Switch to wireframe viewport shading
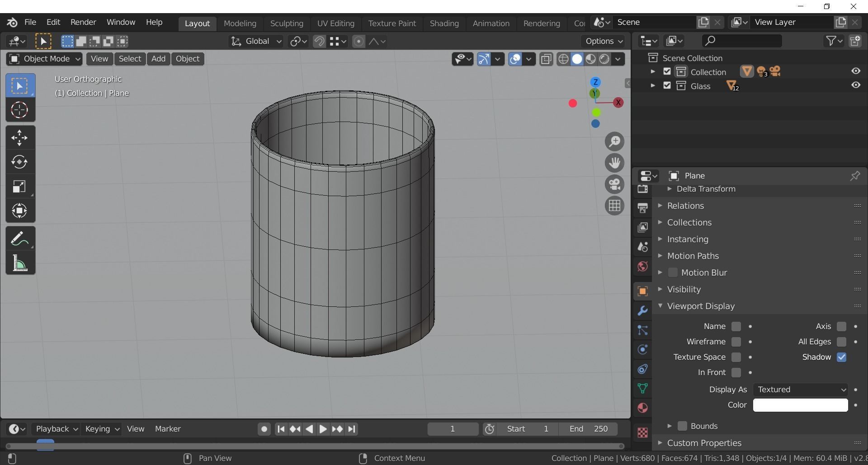Viewport: 868px width, 465px height. pos(563,59)
